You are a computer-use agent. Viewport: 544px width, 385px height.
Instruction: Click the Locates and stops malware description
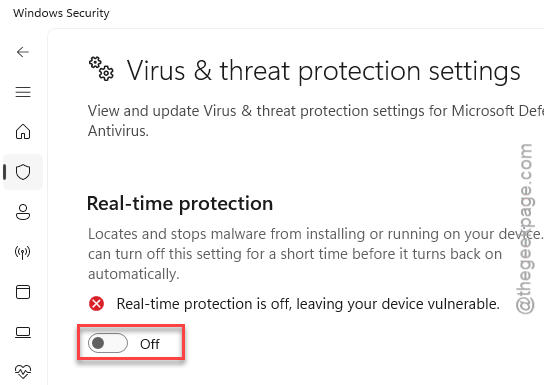[316, 254]
